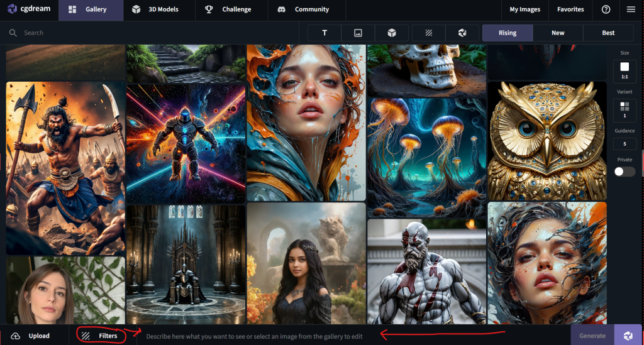This screenshot has height=345, width=644.
Task: Switch to Best sort tab
Action: pyautogui.click(x=608, y=33)
